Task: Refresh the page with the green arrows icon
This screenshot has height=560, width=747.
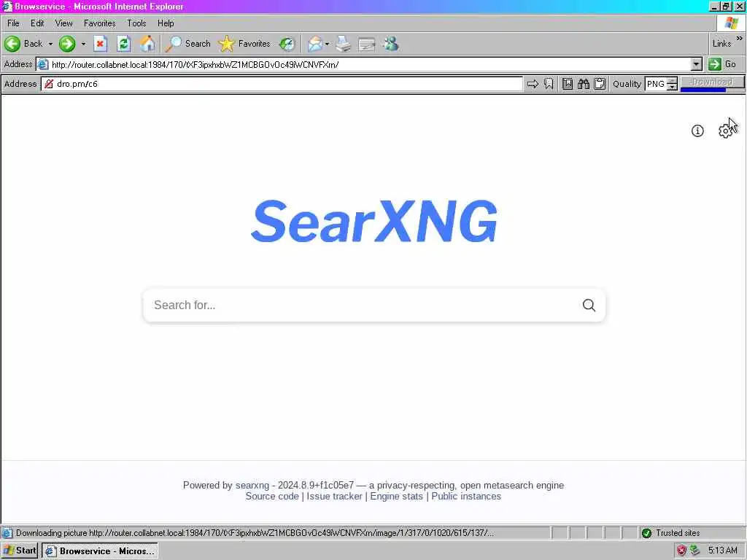Action: (124, 44)
